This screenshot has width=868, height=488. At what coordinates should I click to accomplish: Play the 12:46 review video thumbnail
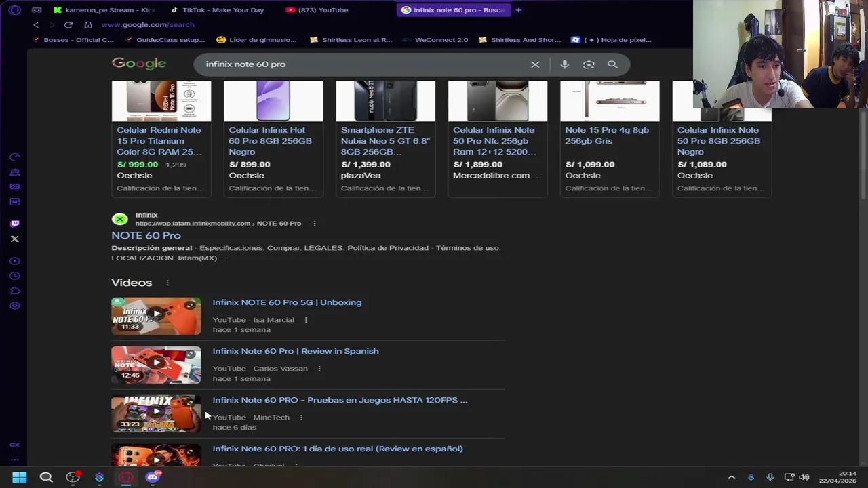(156, 365)
